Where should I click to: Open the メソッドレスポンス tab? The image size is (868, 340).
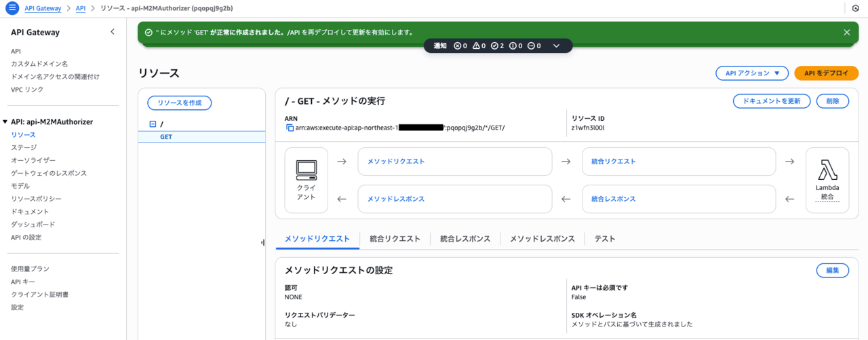point(542,239)
